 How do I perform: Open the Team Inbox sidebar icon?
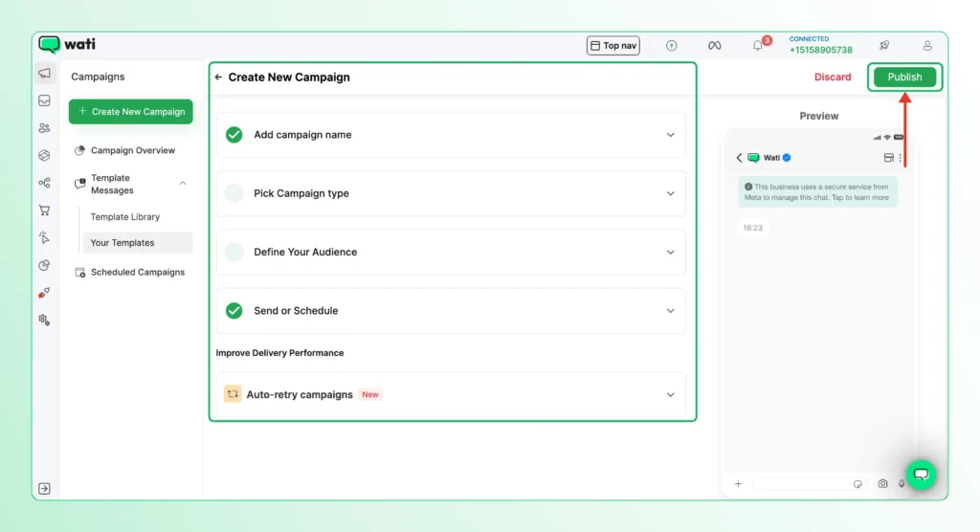[x=44, y=100]
